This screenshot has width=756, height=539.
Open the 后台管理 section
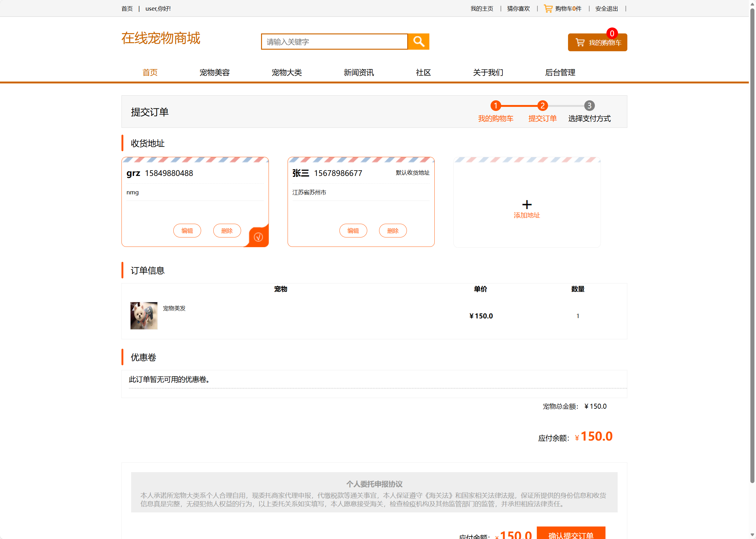tap(560, 72)
